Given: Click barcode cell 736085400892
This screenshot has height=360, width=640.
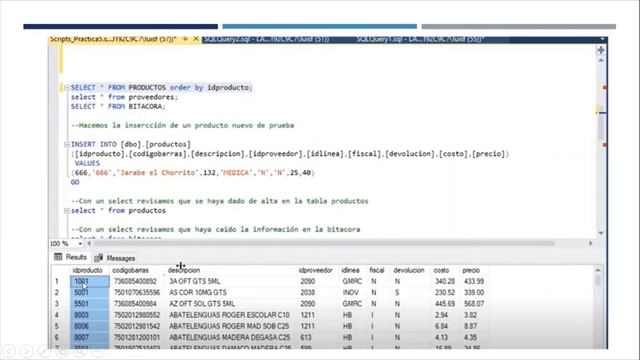Looking at the screenshot, I should [x=135, y=281].
